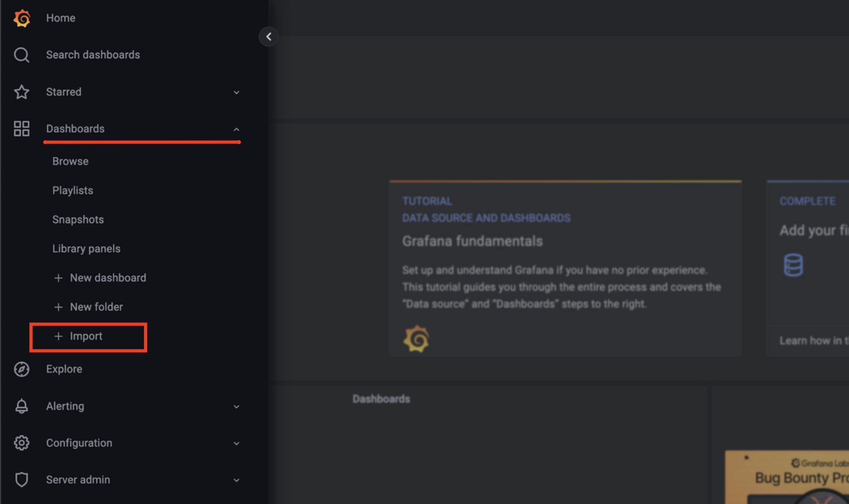This screenshot has width=849, height=504.
Task: Collapse the sidebar with arrow button
Action: tap(269, 37)
